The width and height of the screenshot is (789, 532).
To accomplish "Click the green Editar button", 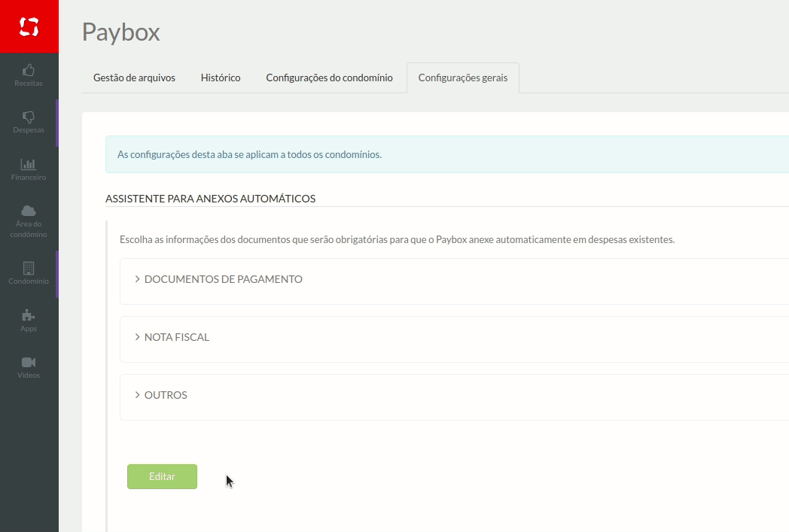I will (162, 476).
